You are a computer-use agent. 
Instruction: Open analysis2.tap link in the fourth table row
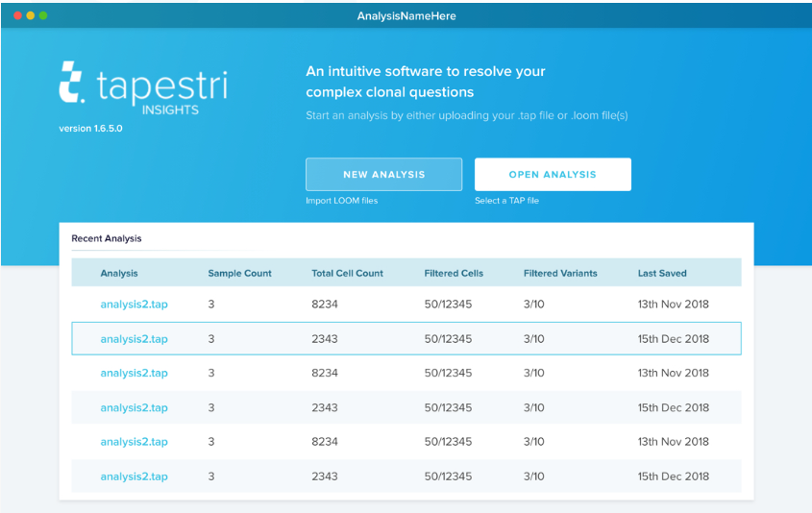coord(134,408)
